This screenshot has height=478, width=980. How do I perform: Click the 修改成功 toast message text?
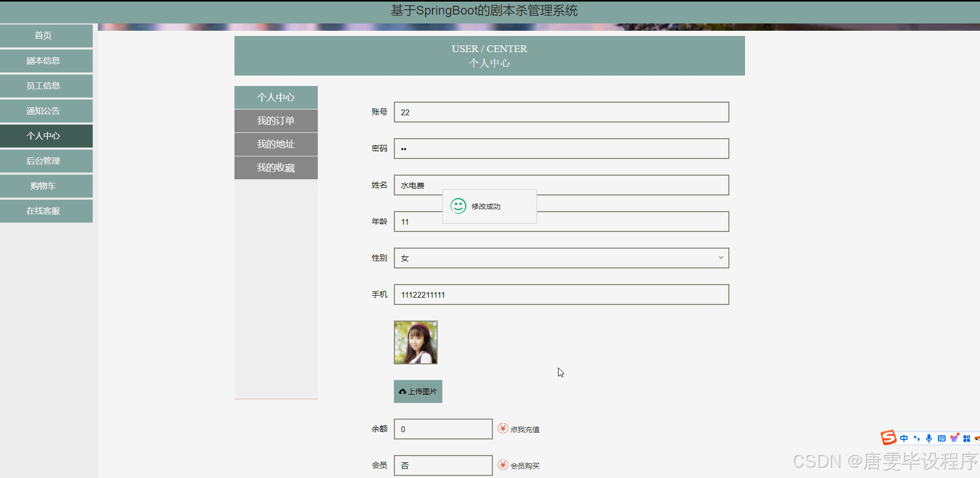point(486,206)
